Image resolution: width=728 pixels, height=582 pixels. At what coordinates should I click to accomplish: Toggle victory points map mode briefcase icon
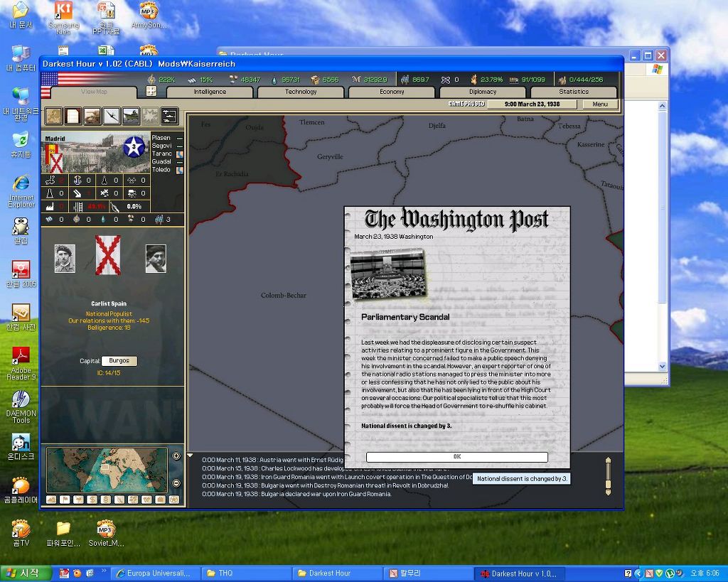click(x=160, y=500)
